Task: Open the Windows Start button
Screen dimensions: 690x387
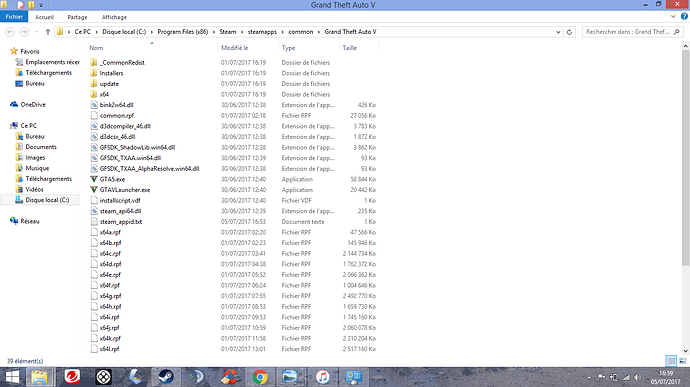Action: click(12, 377)
